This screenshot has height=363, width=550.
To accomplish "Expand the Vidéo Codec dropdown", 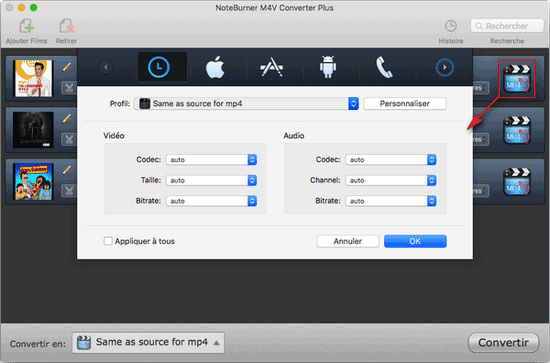I will (x=212, y=160).
